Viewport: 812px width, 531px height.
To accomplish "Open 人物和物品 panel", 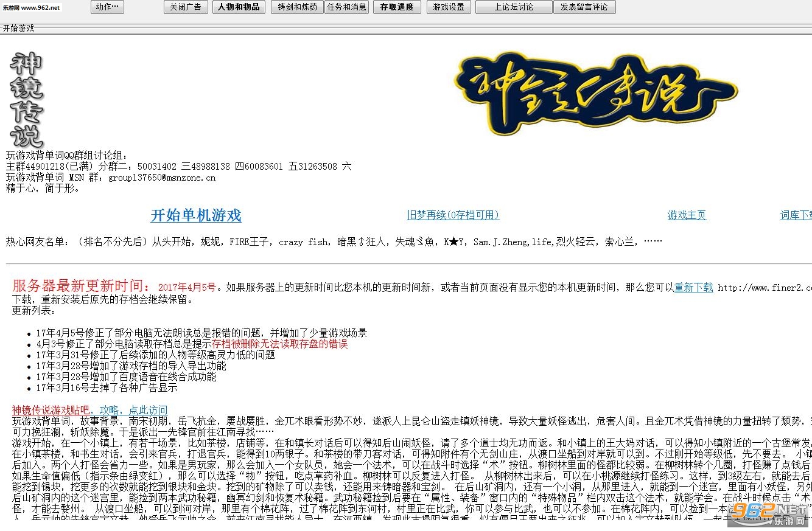I will click(x=239, y=7).
